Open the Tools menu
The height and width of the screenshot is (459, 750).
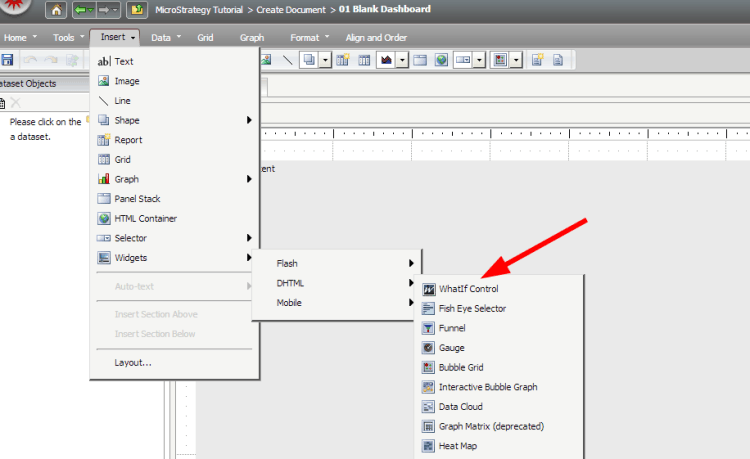[68, 37]
